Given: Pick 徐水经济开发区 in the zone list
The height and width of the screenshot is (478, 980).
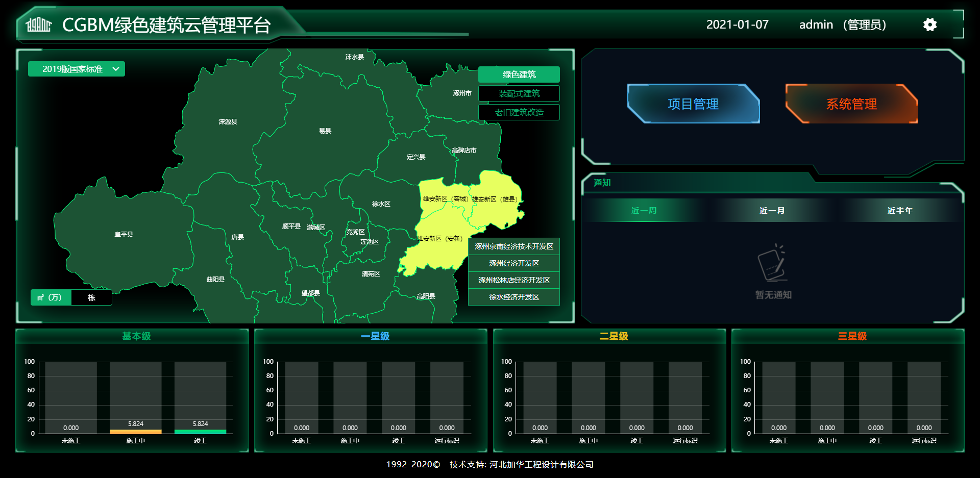Looking at the screenshot, I should tap(513, 297).
